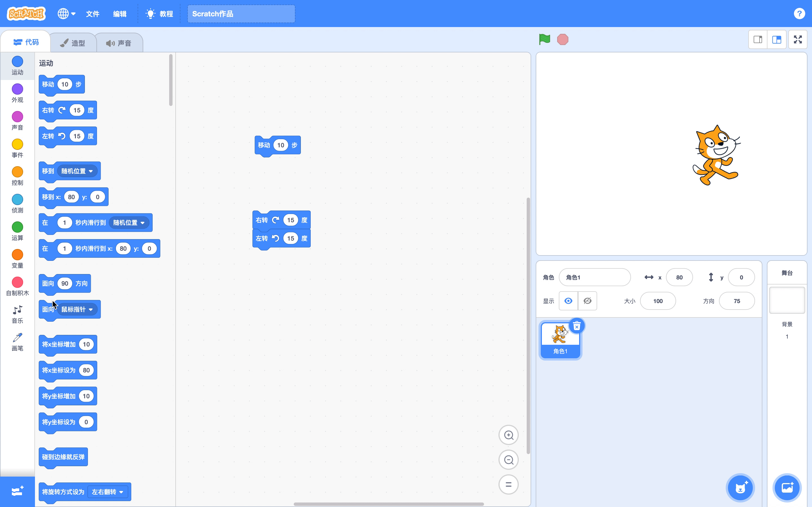This screenshot has height=507, width=812.
Task: Enter full screen stage mode
Action: point(798,39)
